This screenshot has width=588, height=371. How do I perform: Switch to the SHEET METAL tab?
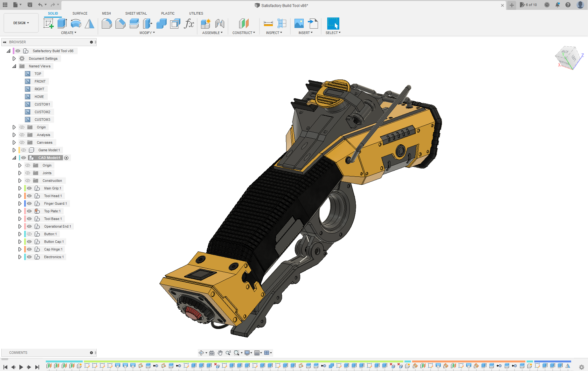[136, 13]
